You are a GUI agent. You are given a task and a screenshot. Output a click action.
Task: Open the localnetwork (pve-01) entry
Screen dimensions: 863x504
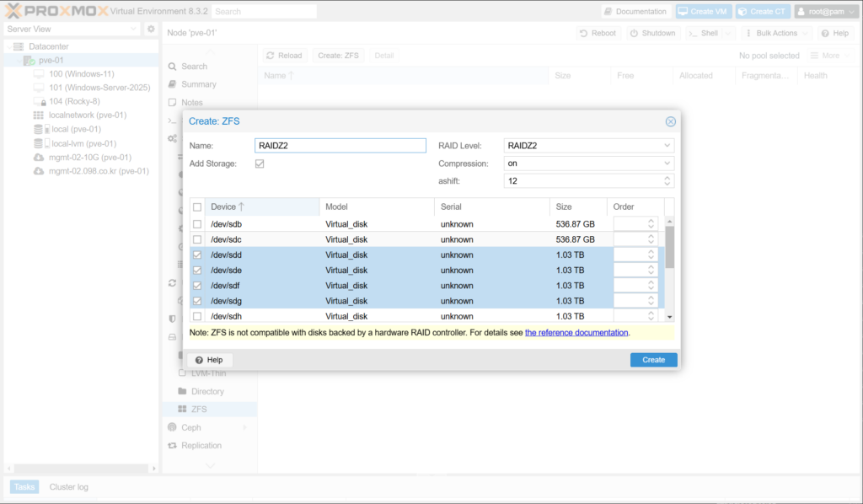tap(88, 115)
